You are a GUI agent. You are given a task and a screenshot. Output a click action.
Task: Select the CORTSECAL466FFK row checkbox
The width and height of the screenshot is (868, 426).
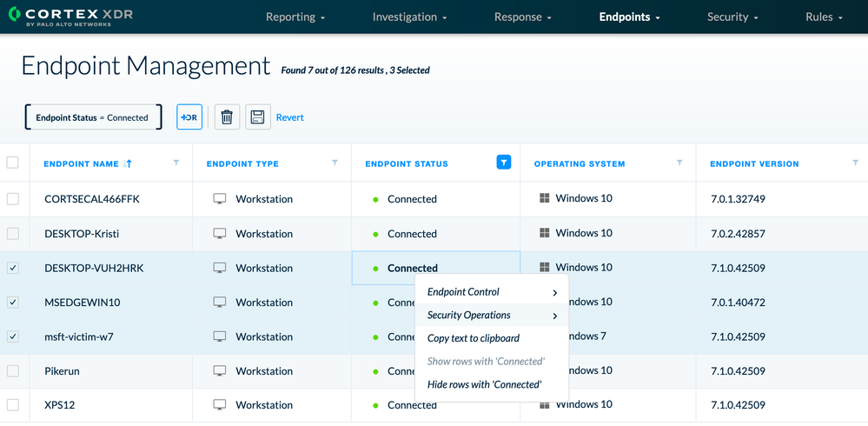coord(13,199)
